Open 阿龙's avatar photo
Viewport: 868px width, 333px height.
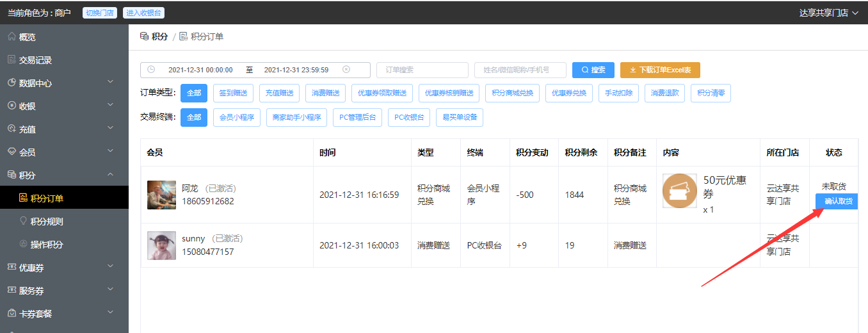coord(161,195)
